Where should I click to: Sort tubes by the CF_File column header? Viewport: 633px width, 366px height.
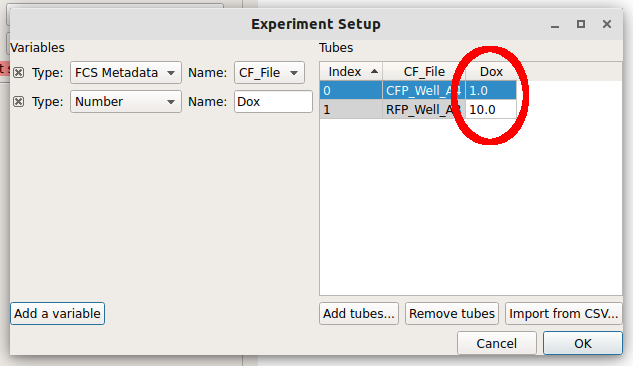pyautogui.click(x=424, y=71)
